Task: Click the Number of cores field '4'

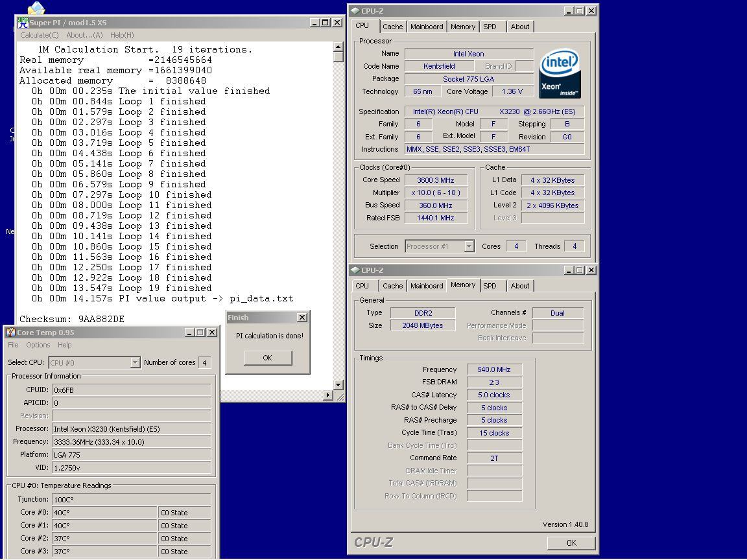Action: point(204,362)
